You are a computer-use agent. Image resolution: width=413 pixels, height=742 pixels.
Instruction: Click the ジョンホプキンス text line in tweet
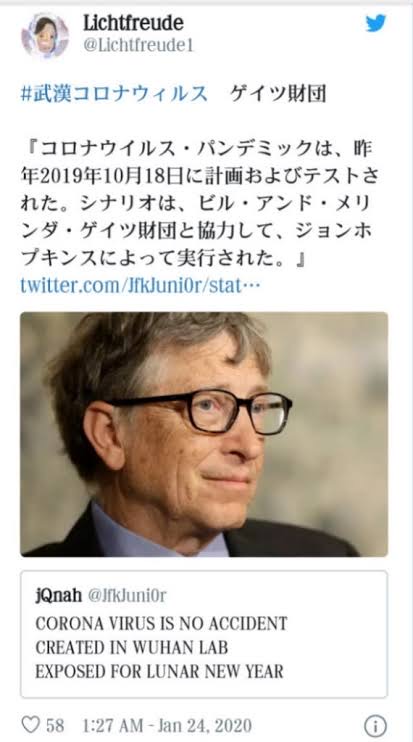[164, 259]
